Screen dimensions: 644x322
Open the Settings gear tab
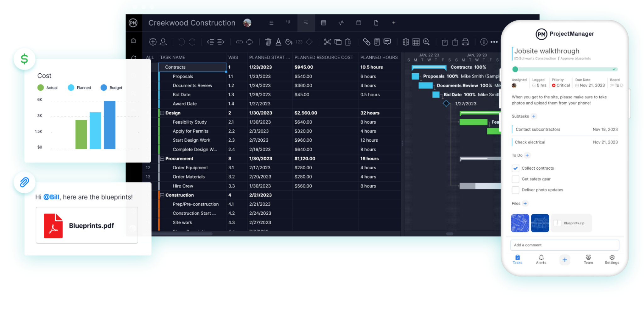(612, 260)
